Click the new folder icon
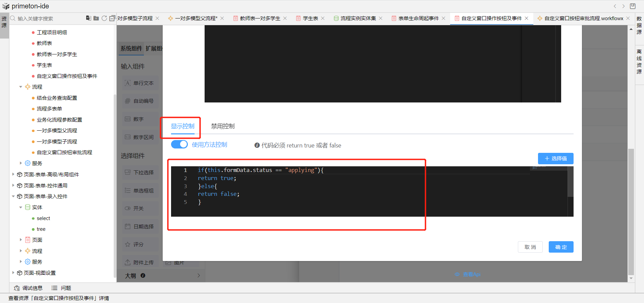Screen dimensions: 644x303 click(96, 18)
